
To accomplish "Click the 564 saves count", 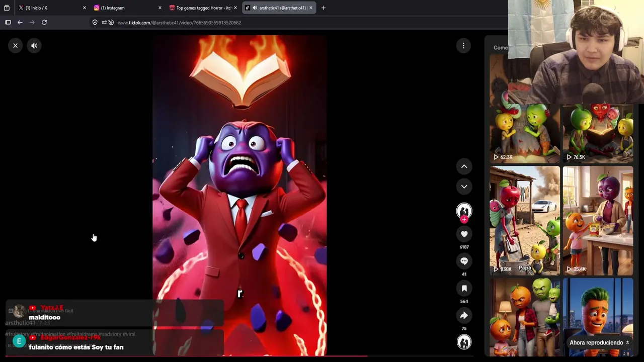I will pyautogui.click(x=464, y=301).
